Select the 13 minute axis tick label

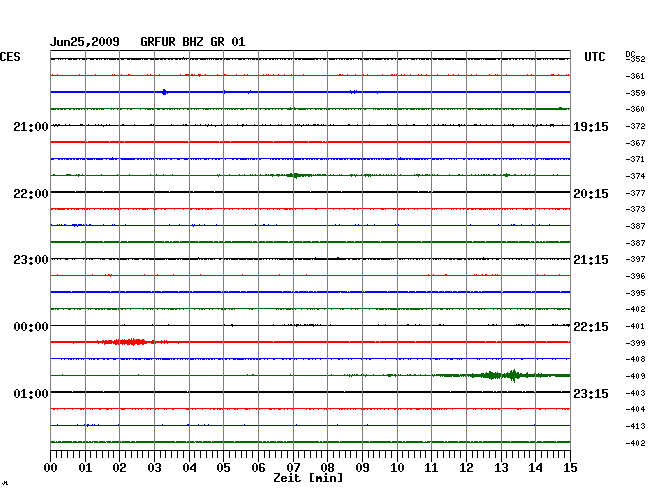pos(501,468)
